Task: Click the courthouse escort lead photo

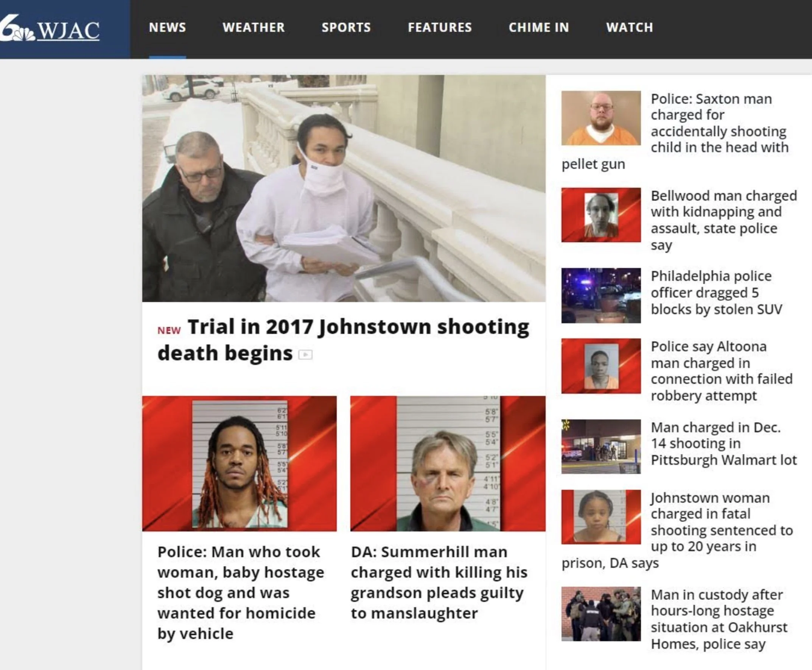Action: point(344,189)
